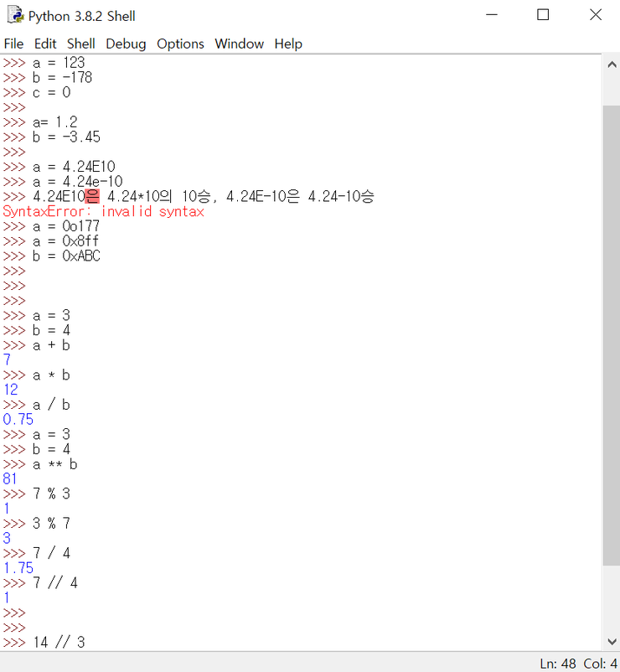
Task: Open the Edit menu
Action: tap(45, 44)
